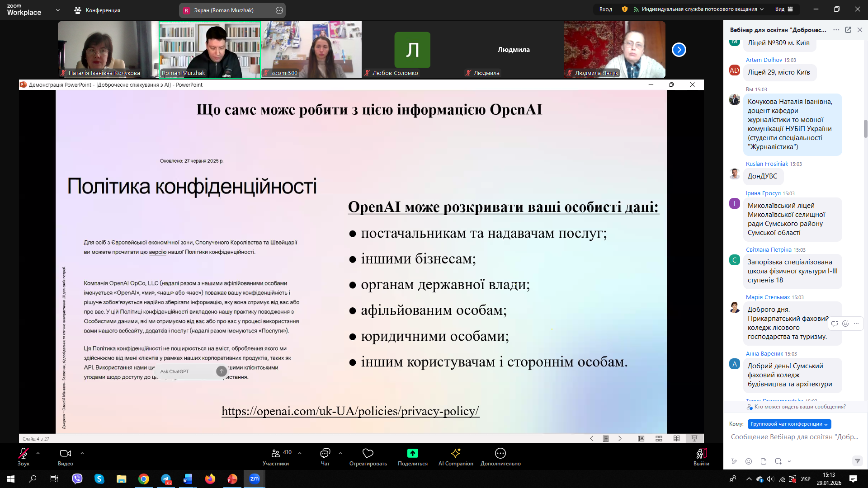Switch the PowerPoint to slide sorter view
868x488 pixels.
click(659, 438)
